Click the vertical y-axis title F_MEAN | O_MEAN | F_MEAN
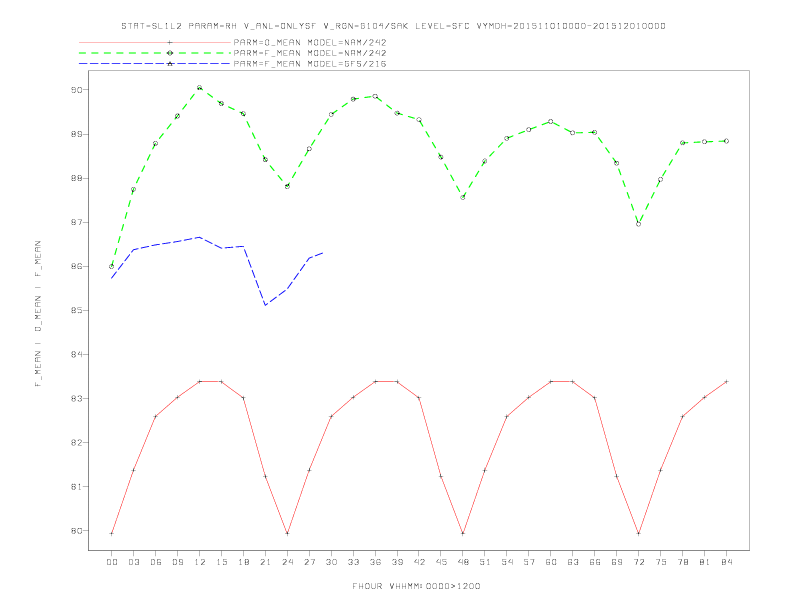 38,314
